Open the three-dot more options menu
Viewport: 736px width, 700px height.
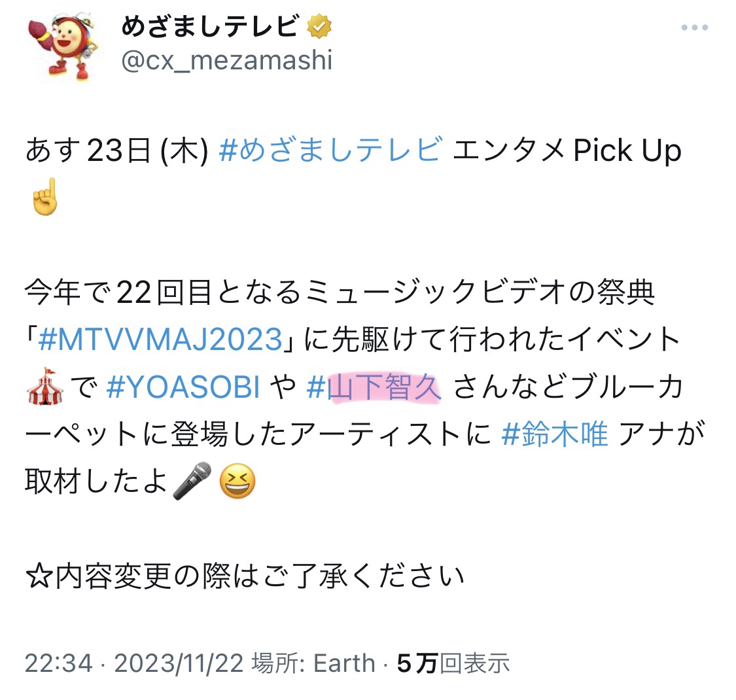(695, 27)
